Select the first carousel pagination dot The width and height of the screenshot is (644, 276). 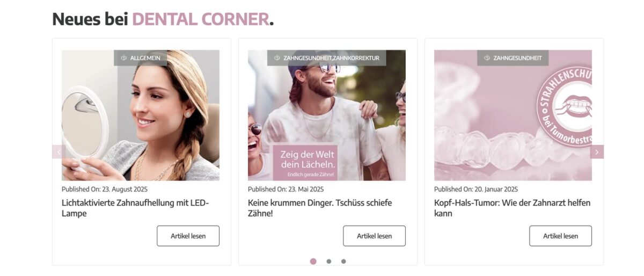[x=313, y=262]
